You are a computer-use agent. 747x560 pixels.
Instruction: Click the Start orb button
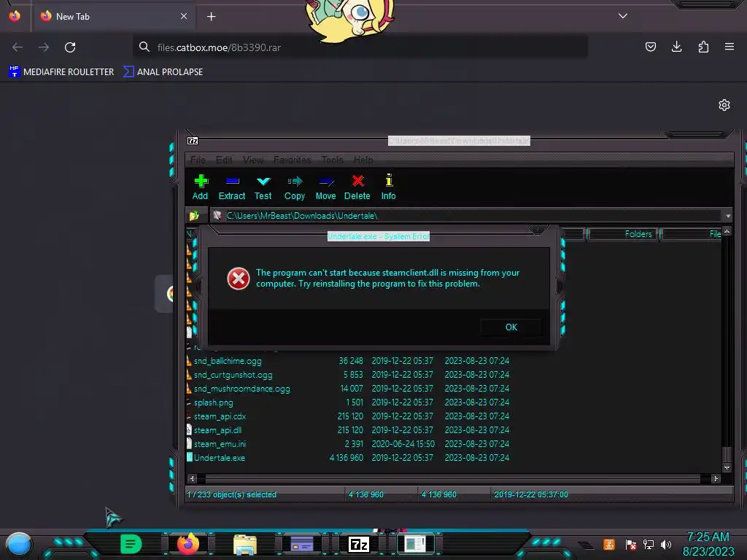pos(19,544)
